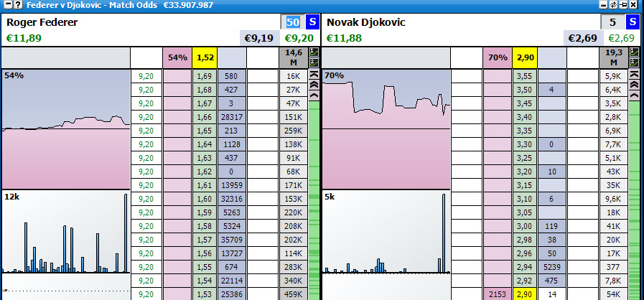Viewport: 644px width, 300px height.
Task: Click the 35709 amount at Federer price 1,57
Action: pos(232,240)
